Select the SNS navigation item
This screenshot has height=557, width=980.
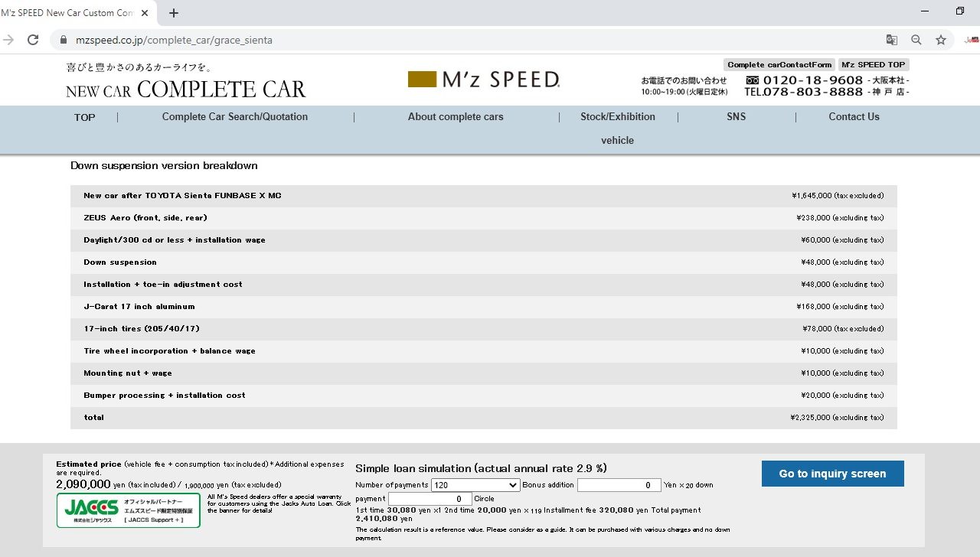pyautogui.click(x=736, y=117)
